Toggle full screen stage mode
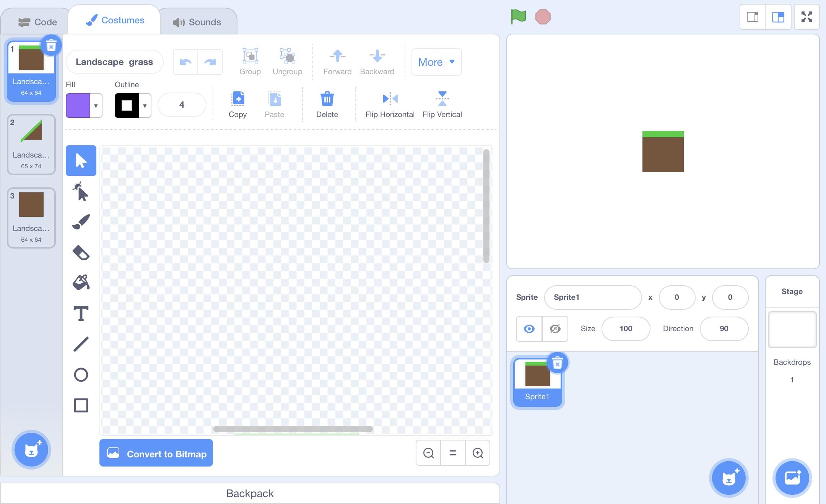The height and width of the screenshot is (504, 826). [806, 17]
